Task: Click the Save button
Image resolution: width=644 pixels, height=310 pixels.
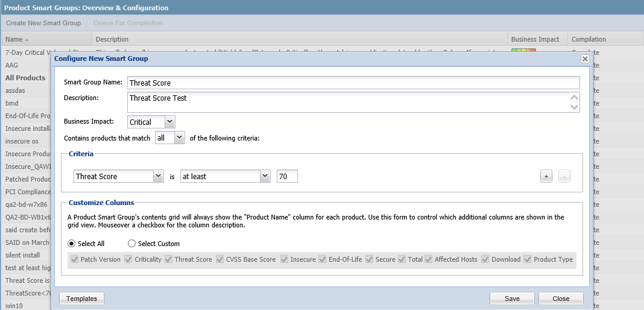Action: click(512, 299)
